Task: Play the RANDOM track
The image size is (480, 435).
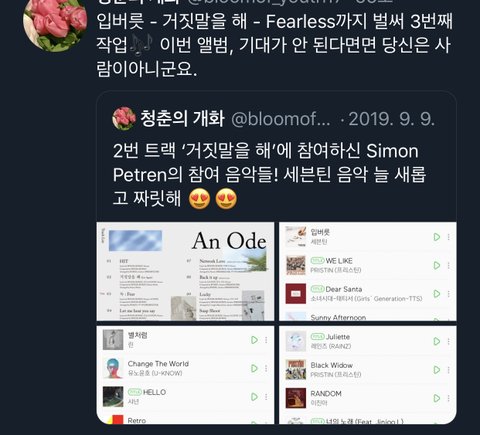Action: (x=437, y=398)
